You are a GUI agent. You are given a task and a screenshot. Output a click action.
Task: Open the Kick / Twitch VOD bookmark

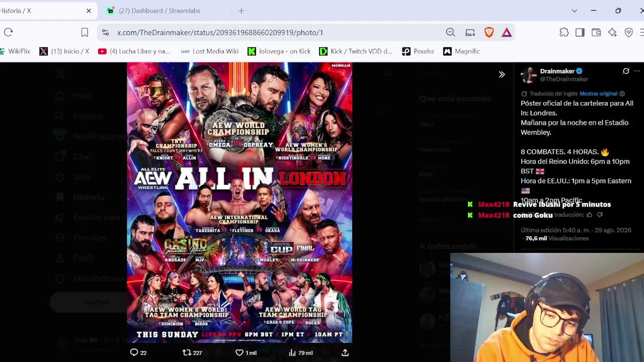click(x=356, y=51)
